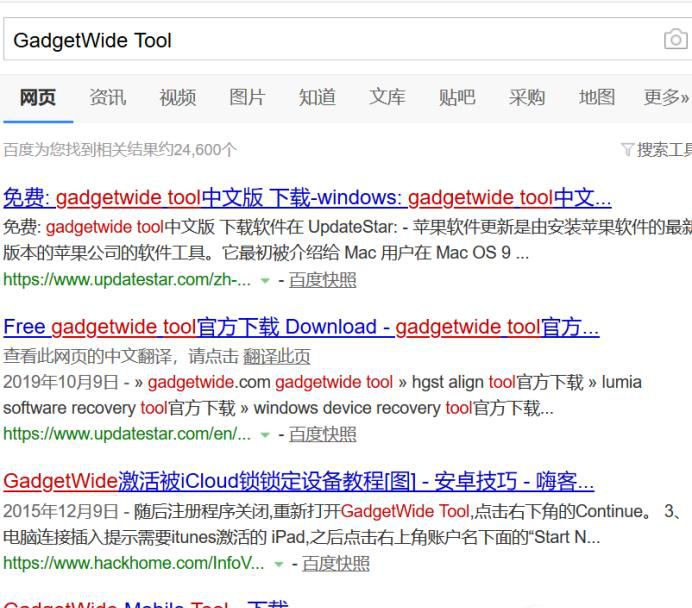Open the updatestar.com/zh URL link

tap(127, 280)
